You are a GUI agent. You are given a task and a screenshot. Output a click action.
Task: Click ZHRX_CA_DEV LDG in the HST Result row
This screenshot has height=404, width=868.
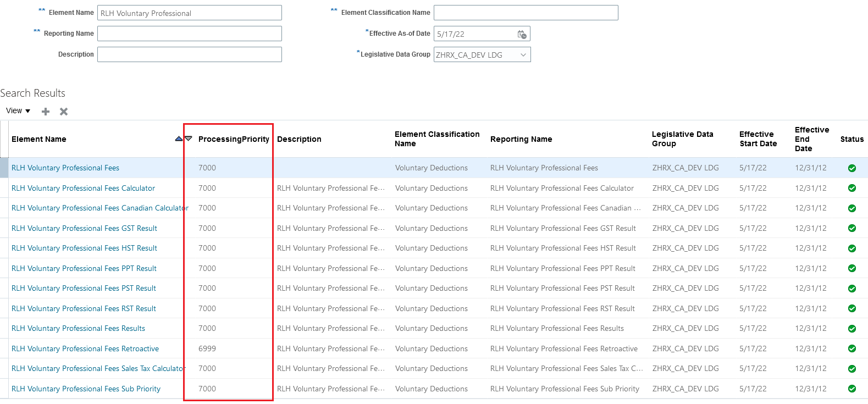pos(685,248)
